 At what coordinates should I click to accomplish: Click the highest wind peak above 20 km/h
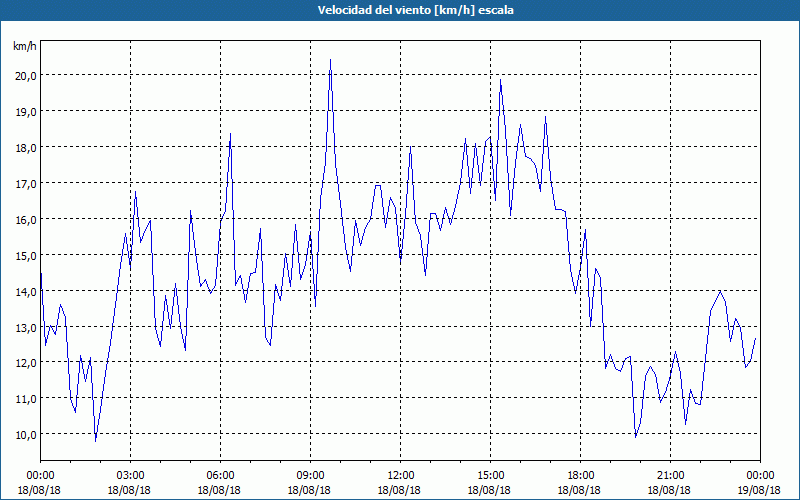click(x=331, y=60)
